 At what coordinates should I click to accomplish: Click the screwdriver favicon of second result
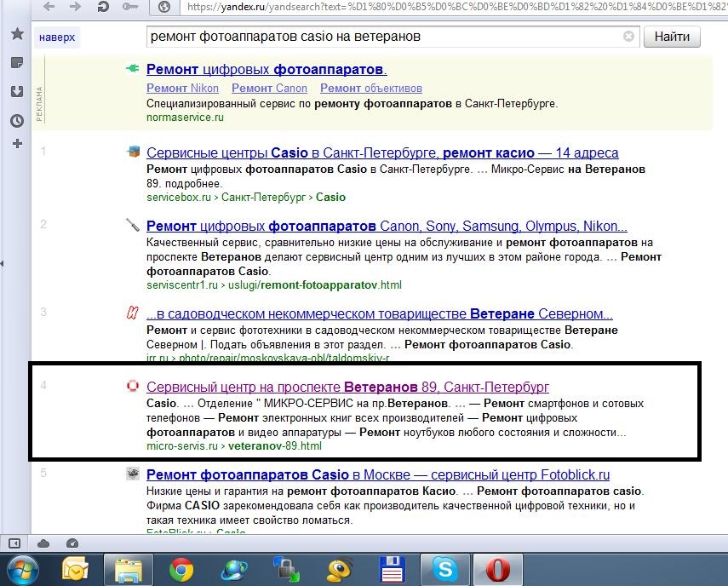pos(133,225)
